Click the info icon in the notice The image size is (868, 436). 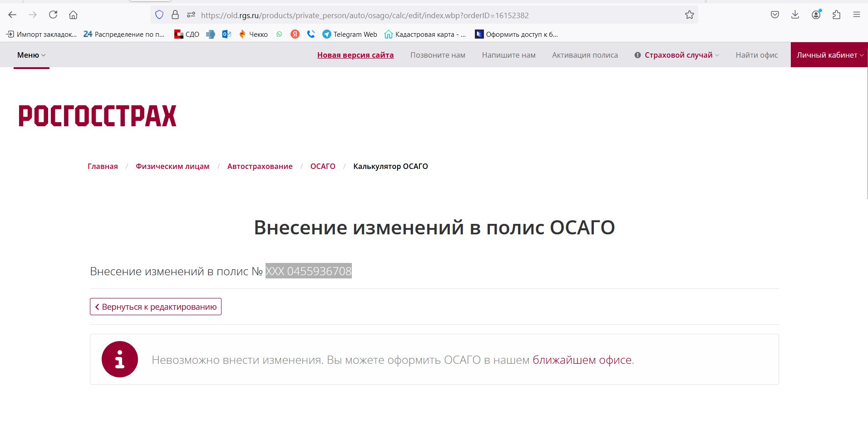pos(120,359)
